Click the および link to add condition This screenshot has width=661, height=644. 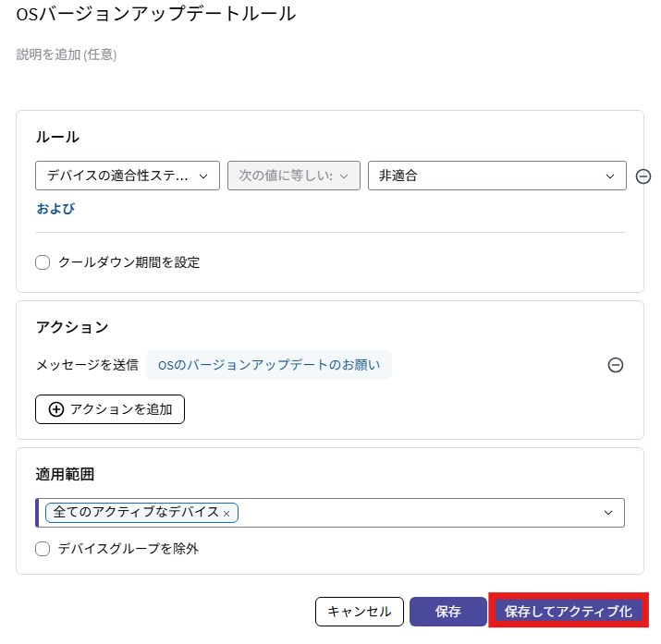55,209
